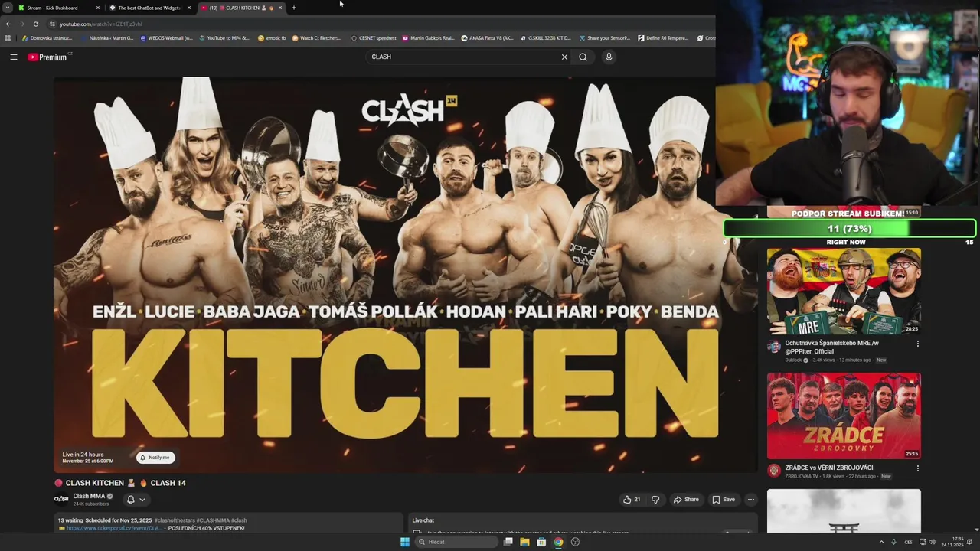Open G.SKILL 32GB KIT bookmark

click(545, 37)
